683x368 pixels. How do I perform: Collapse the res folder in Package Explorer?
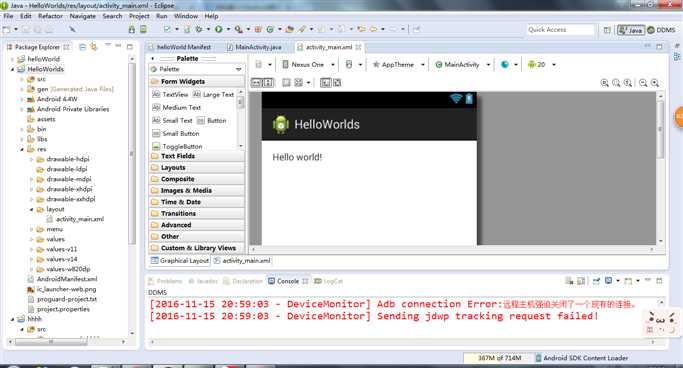pos(22,149)
